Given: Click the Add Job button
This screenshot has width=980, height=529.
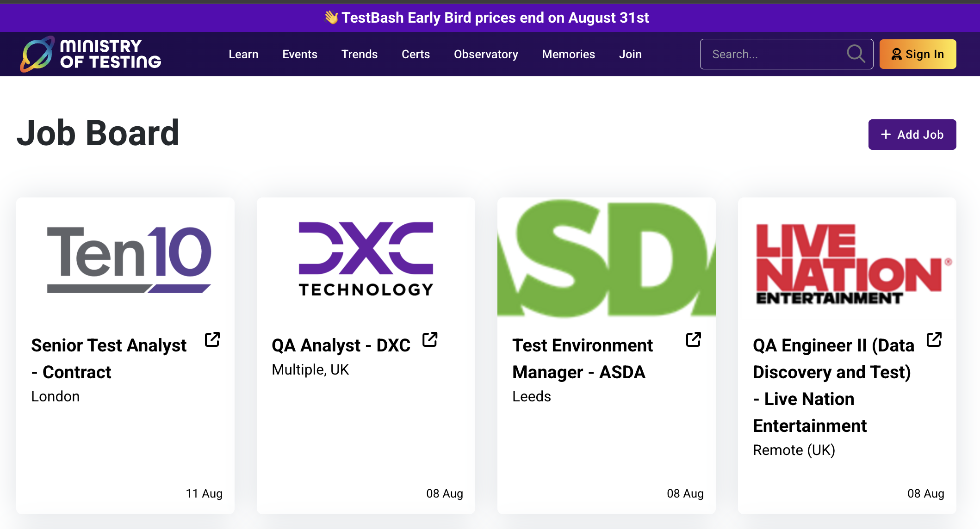Looking at the screenshot, I should click(912, 135).
